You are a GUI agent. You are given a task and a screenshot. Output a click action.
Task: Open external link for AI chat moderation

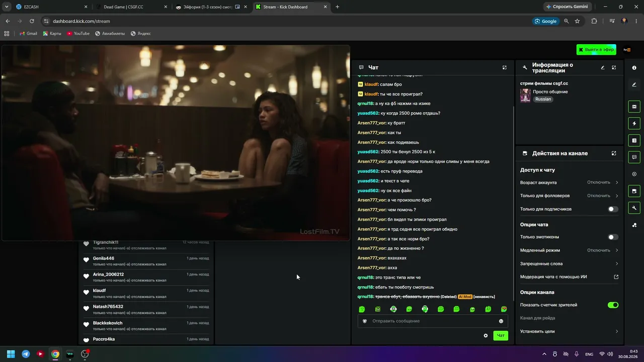click(616, 277)
